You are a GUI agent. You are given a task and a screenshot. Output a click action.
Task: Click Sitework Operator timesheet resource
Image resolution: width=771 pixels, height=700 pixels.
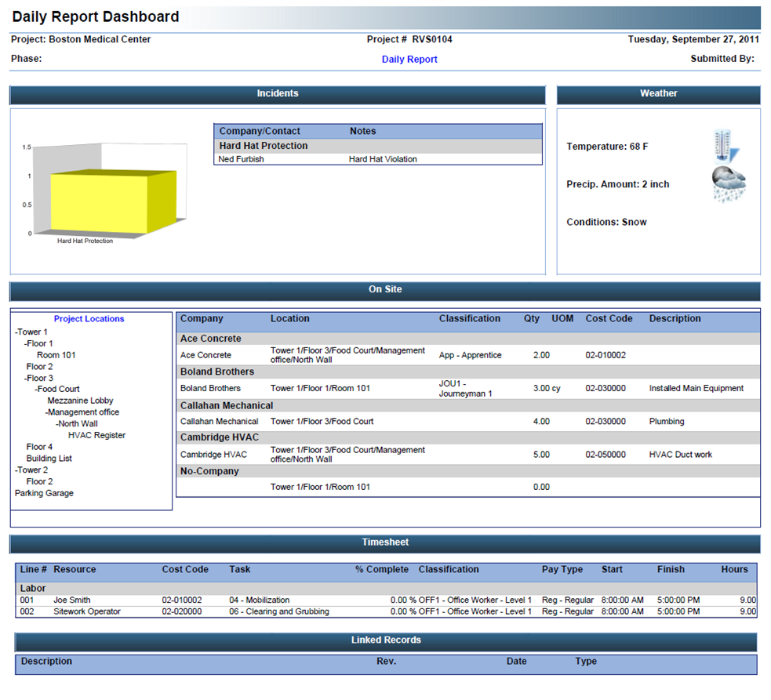(87, 611)
